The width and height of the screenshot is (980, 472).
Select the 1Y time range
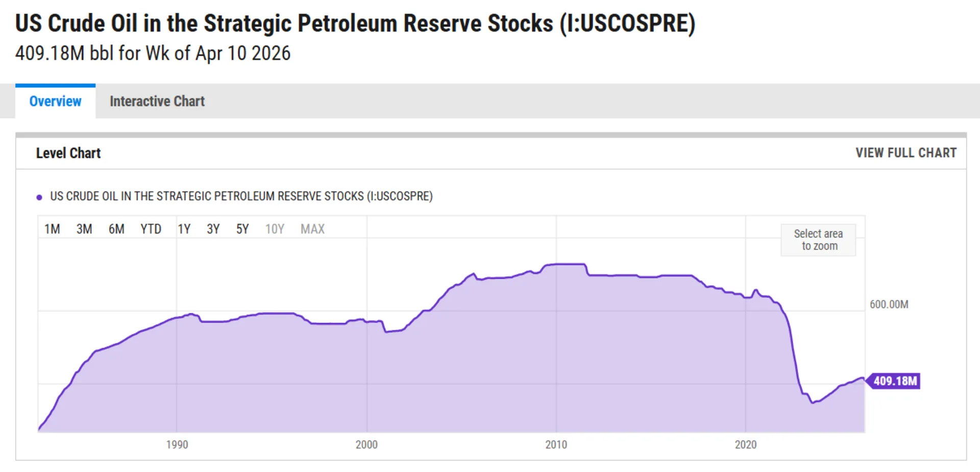click(x=184, y=229)
